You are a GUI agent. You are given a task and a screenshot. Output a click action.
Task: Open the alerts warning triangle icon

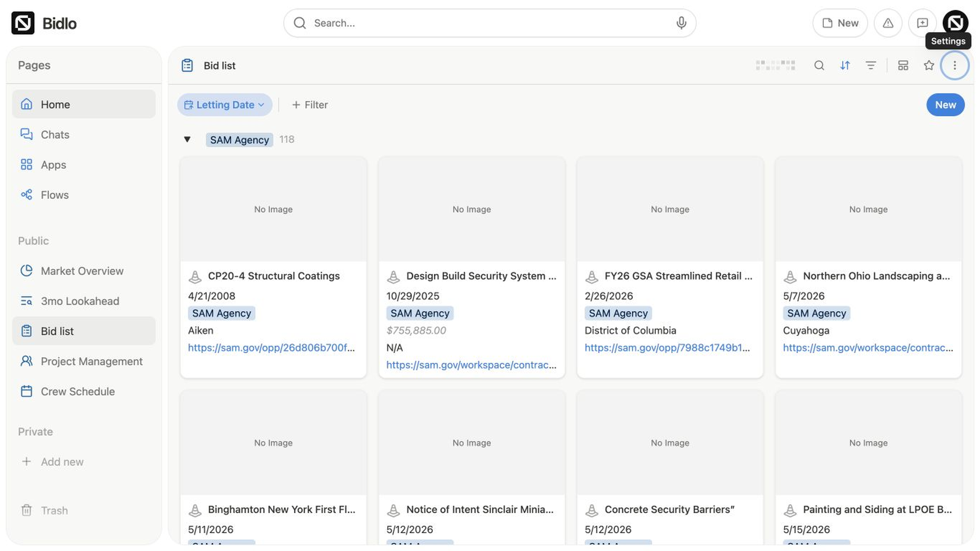(888, 23)
